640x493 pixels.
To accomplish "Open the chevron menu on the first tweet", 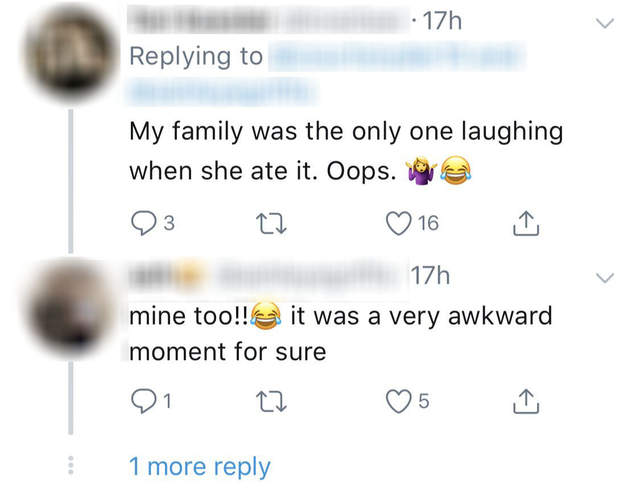I will point(603,22).
